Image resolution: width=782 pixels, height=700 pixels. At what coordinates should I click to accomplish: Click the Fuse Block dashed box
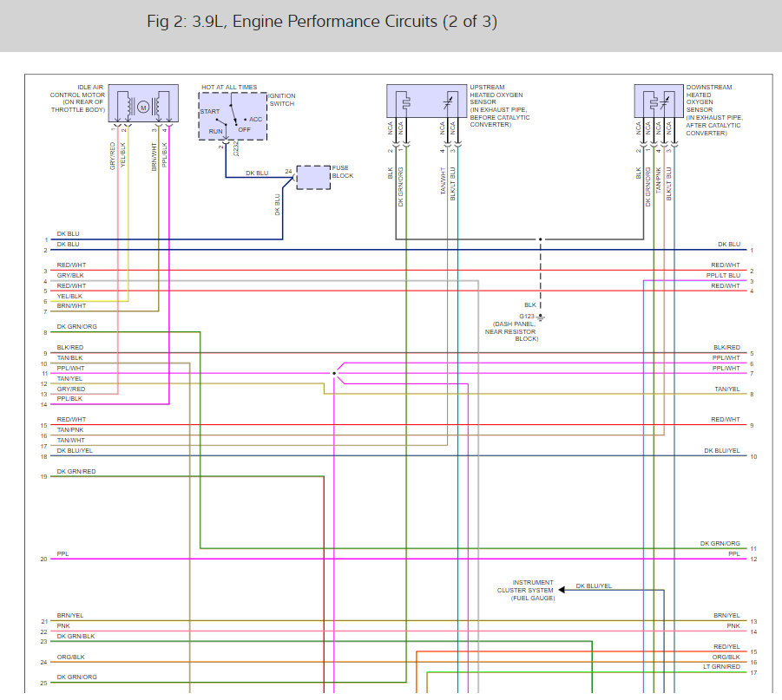click(x=313, y=178)
